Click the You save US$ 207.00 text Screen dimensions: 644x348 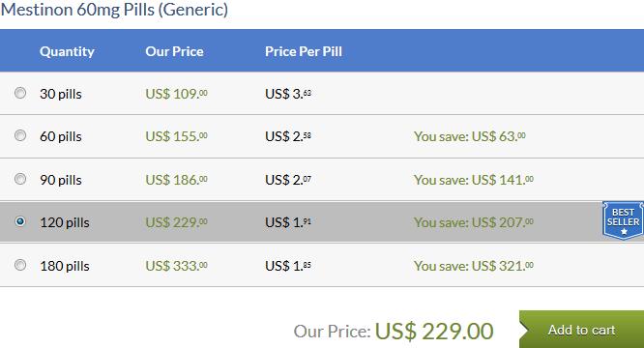tap(474, 222)
